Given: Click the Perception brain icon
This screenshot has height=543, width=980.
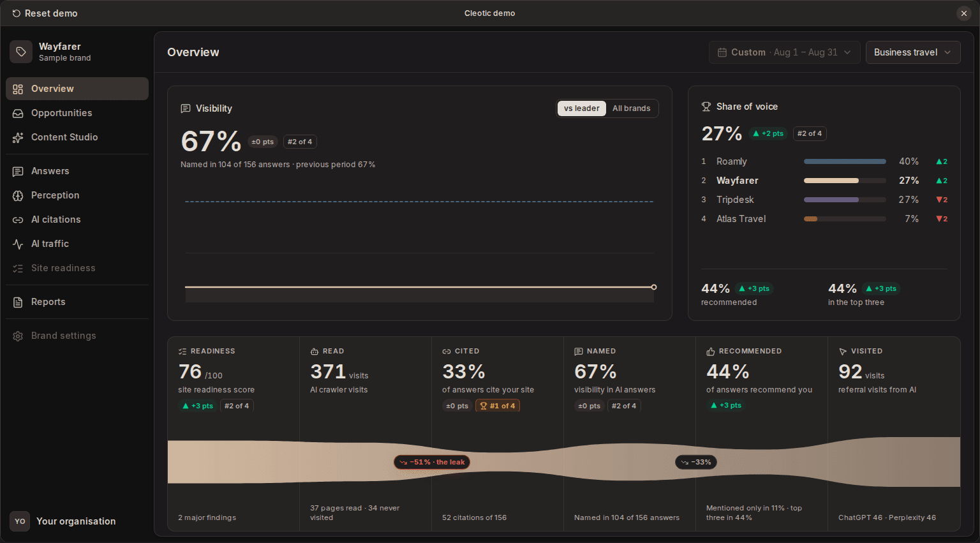Looking at the screenshot, I should 18,195.
